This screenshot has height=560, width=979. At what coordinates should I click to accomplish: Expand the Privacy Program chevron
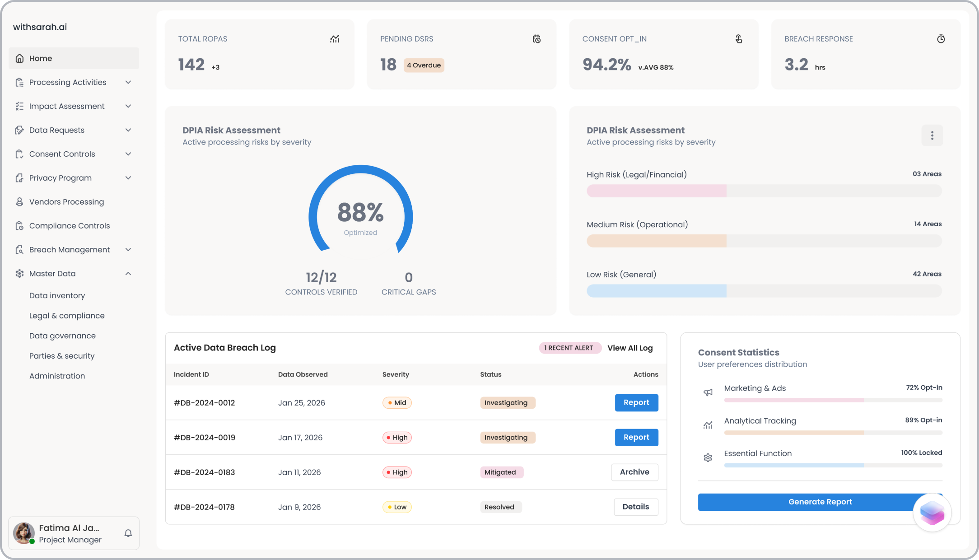128,178
